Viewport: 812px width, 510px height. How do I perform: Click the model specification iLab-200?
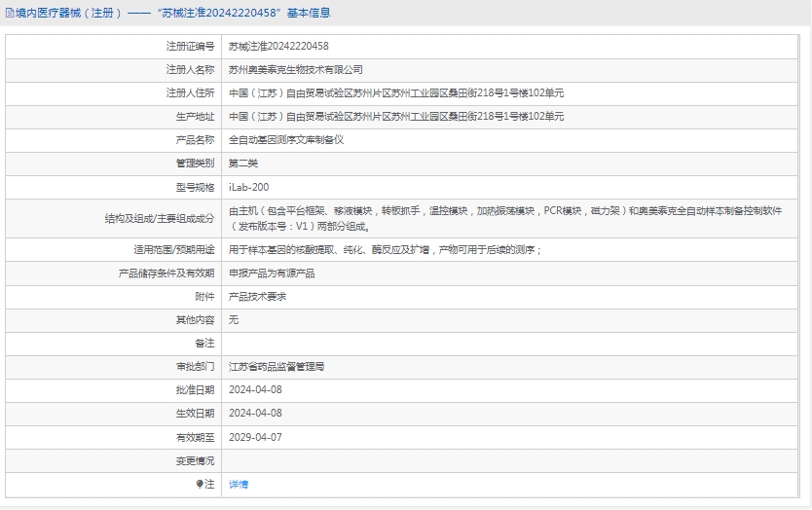pos(248,186)
